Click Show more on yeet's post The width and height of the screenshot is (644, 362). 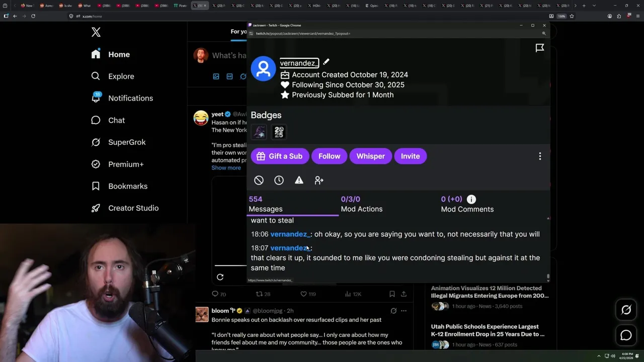[226, 168]
